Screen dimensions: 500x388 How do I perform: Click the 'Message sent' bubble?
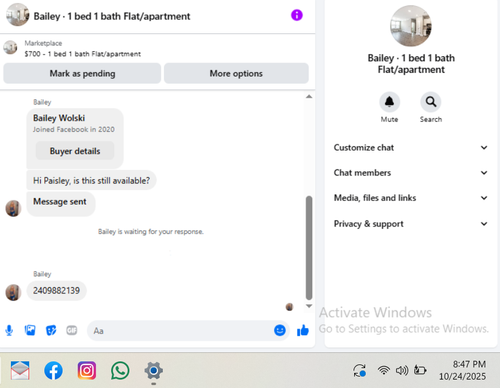tap(61, 203)
